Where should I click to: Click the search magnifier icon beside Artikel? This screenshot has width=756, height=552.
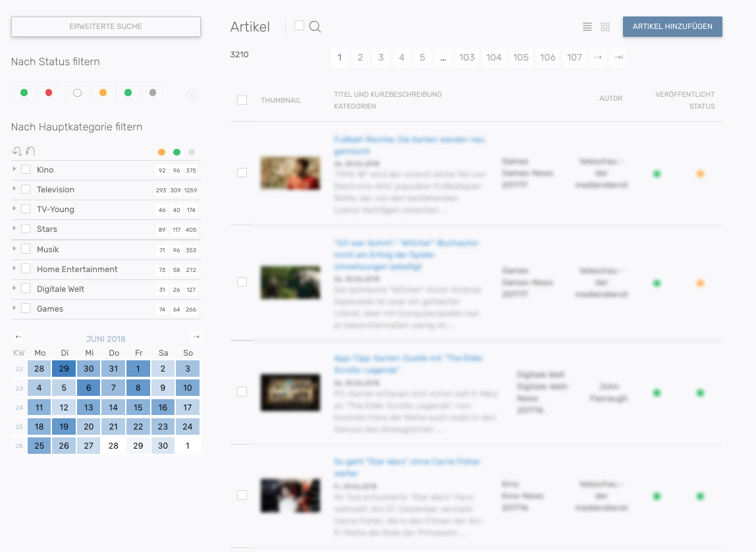(315, 27)
